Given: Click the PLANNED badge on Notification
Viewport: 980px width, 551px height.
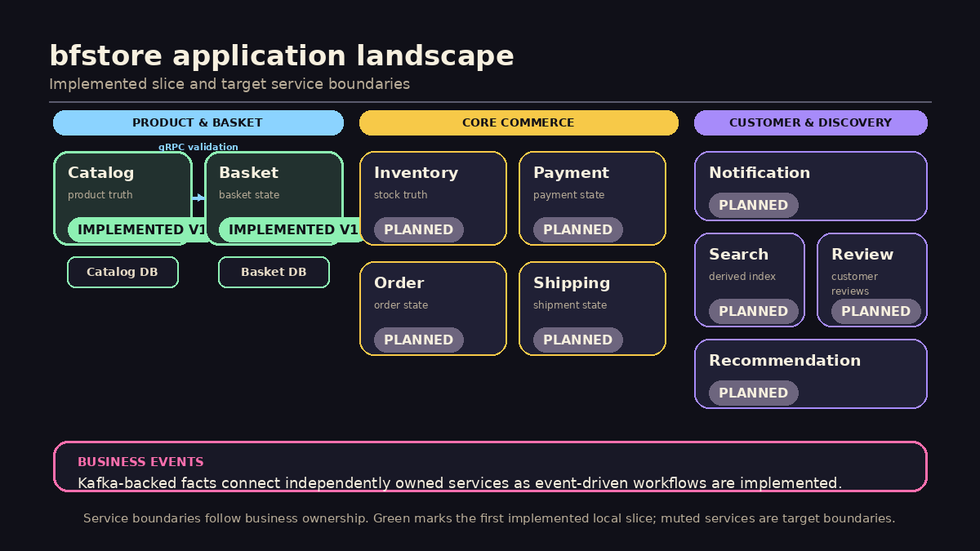Looking at the screenshot, I should [x=754, y=205].
